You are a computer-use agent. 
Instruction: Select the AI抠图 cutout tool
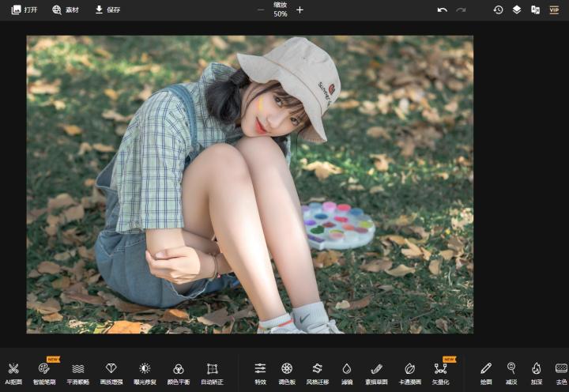[x=13, y=372]
